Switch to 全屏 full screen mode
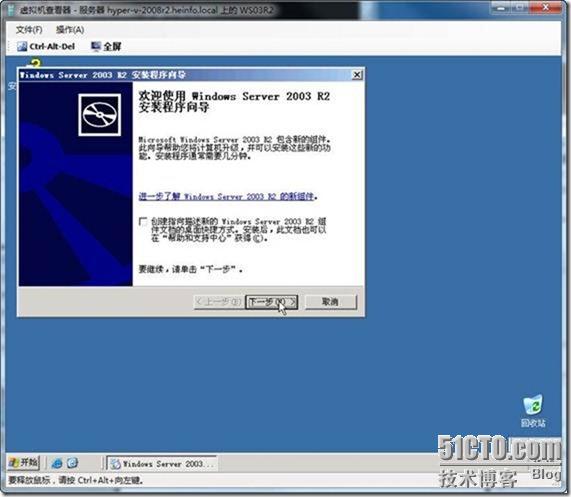571x497 pixels. (106, 46)
